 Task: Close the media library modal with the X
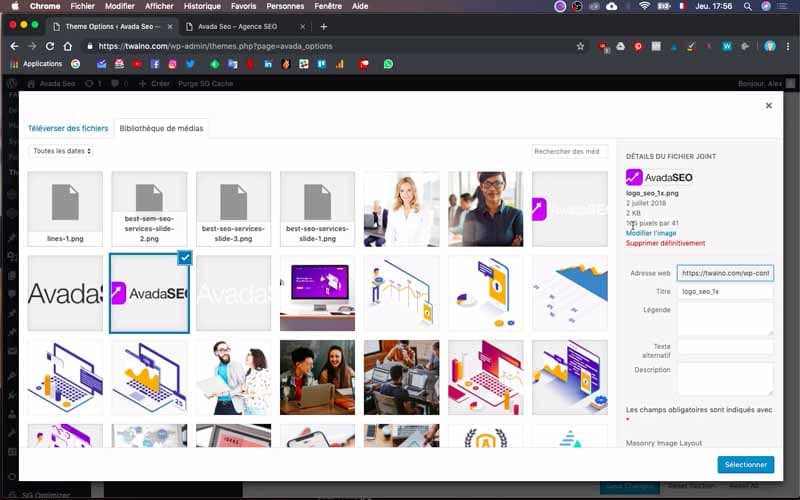tap(768, 106)
